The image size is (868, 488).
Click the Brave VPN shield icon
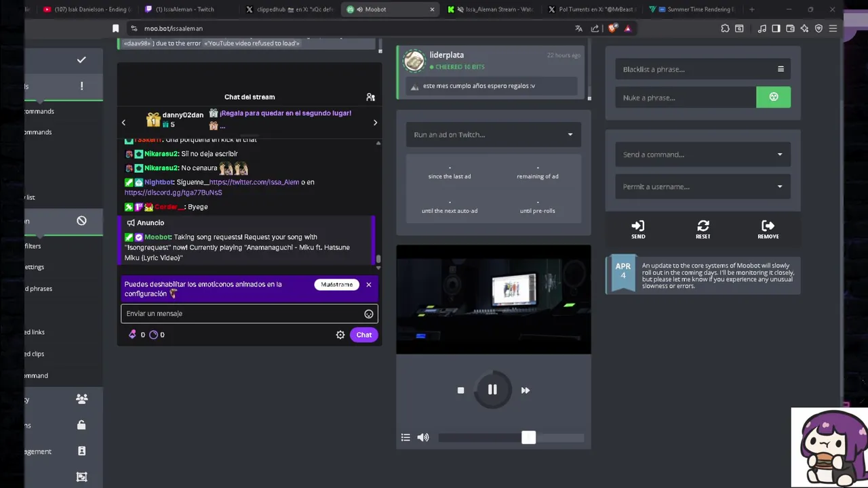click(x=818, y=28)
